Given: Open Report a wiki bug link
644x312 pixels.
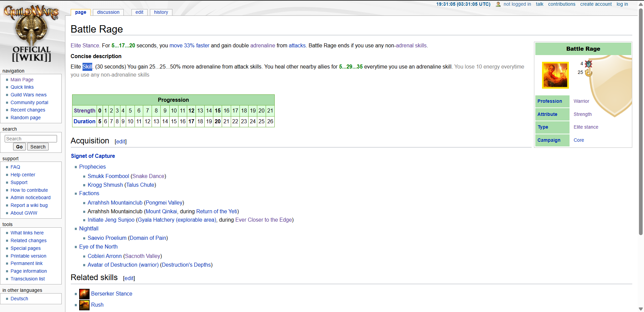Looking at the screenshot, I should pyautogui.click(x=29, y=205).
